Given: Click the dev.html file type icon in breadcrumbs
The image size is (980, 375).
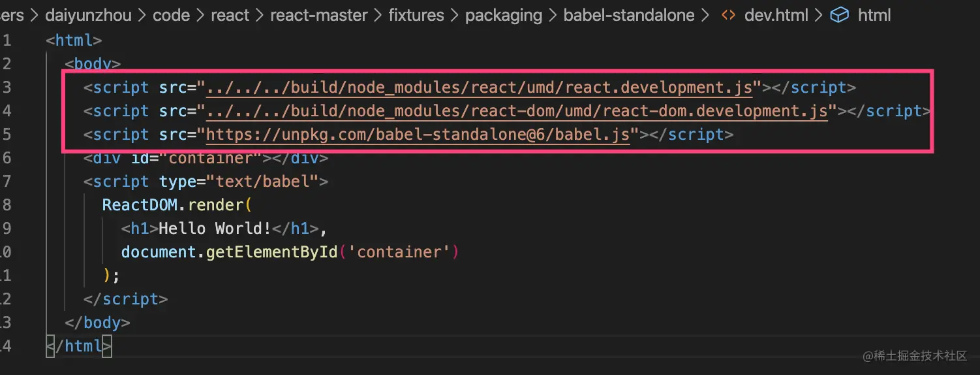Looking at the screenshot, I should 728,15.
